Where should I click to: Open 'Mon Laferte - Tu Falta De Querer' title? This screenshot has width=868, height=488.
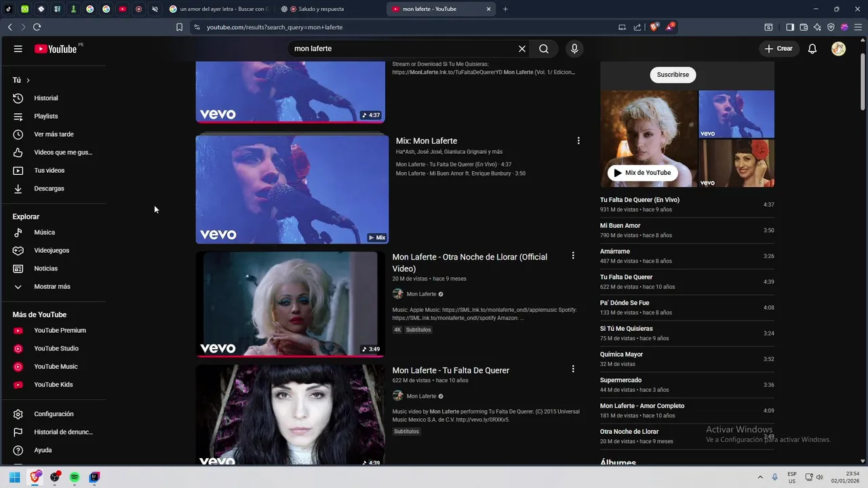click(x=451, y=370)
